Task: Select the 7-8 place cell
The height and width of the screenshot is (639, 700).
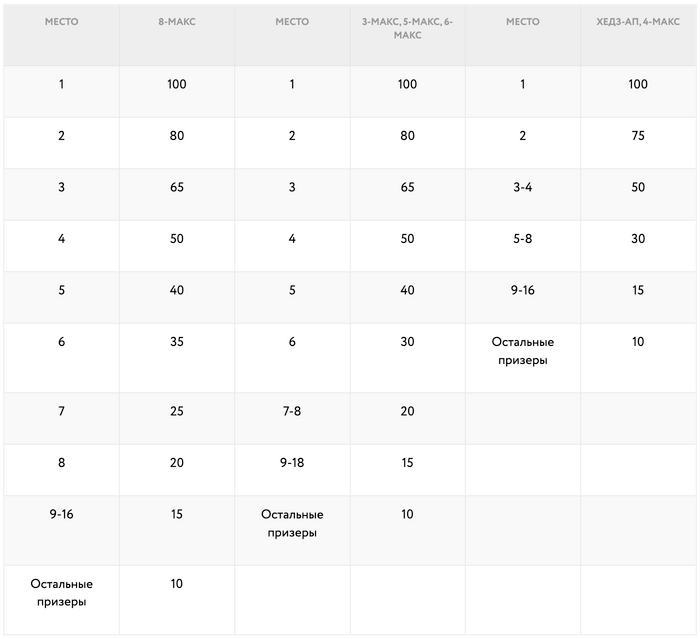Action: tap(292, 411)
